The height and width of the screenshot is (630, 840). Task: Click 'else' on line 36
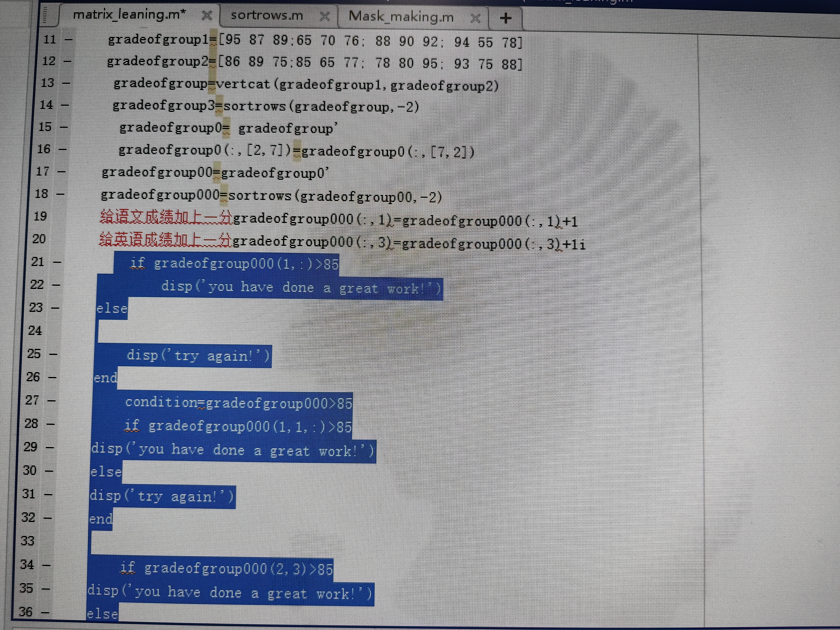tap(103, 614)
